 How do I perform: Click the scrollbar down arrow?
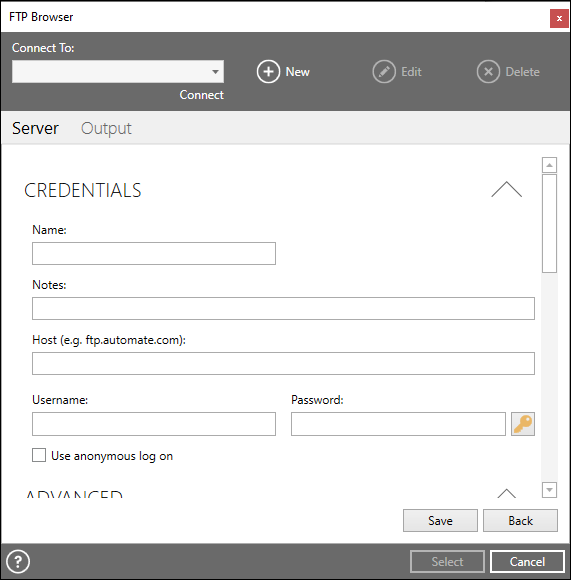(x=549, y=490)
